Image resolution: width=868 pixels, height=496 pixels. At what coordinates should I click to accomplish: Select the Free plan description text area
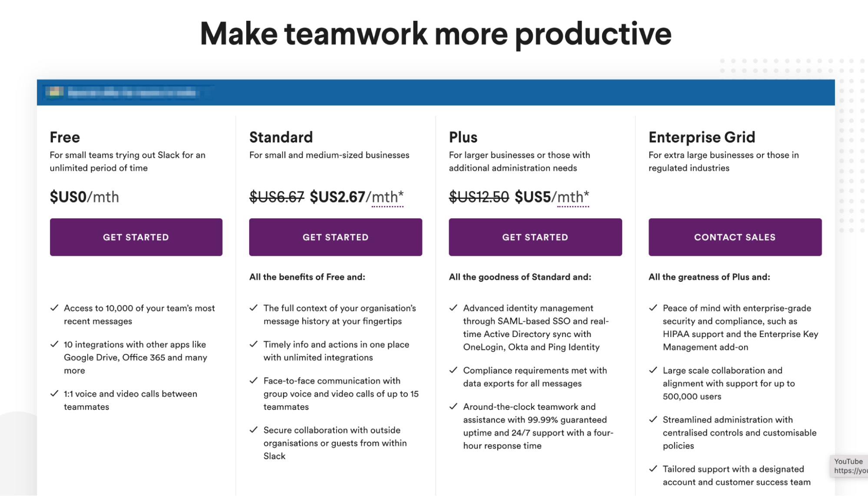128,160
